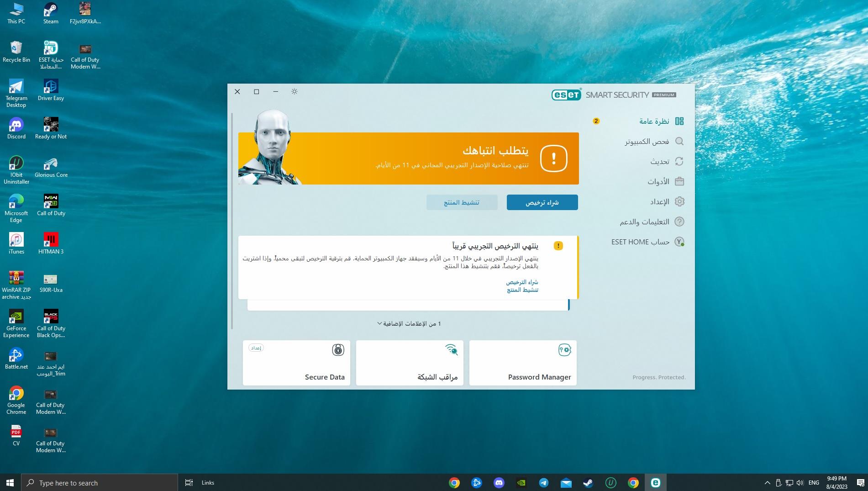This screenshot has height=491, width=868.
Task: Open Help and support (التعليمات والدعم)
Action: tap(652, 222)
